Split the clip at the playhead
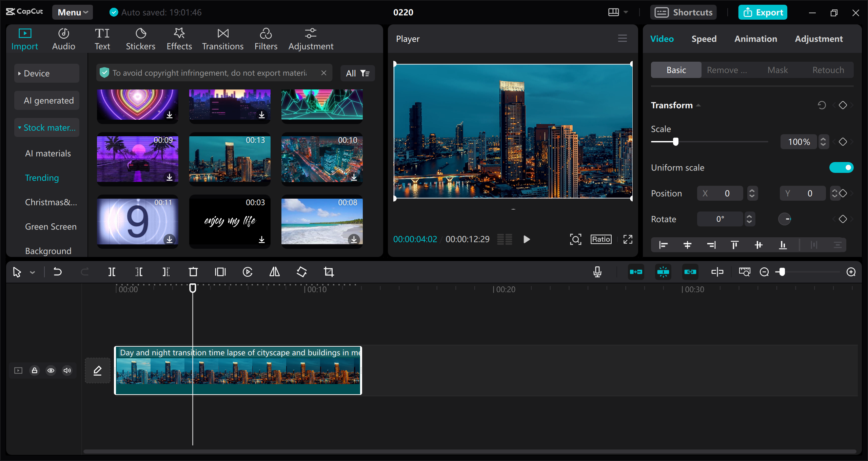The width and height of the screenshot is (868, 461). click(x=112, y=272)
